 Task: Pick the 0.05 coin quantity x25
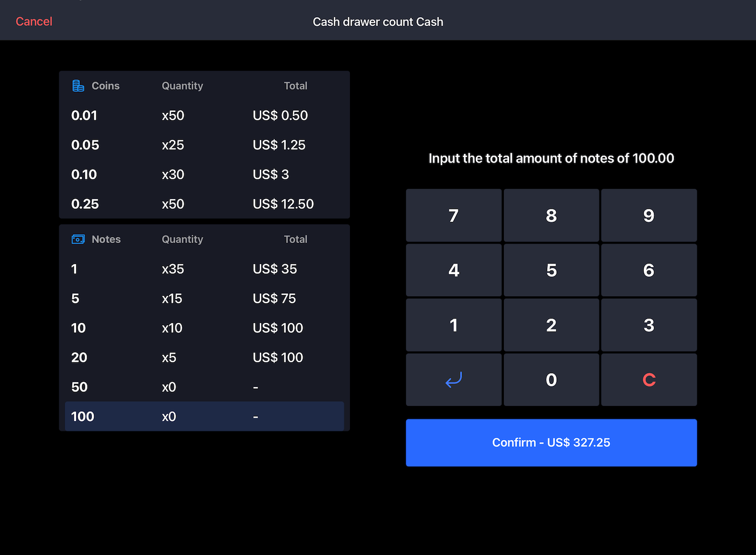[x=173, y=145]
